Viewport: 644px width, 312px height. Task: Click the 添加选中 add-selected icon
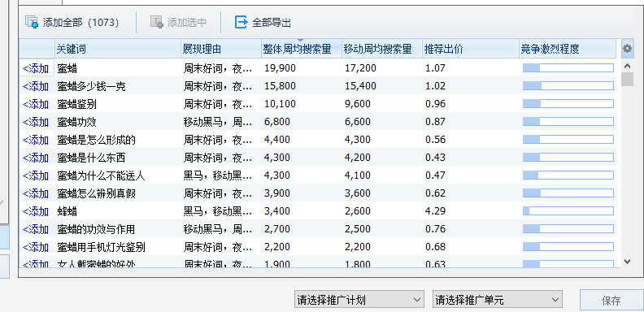(x=157, y=22)
